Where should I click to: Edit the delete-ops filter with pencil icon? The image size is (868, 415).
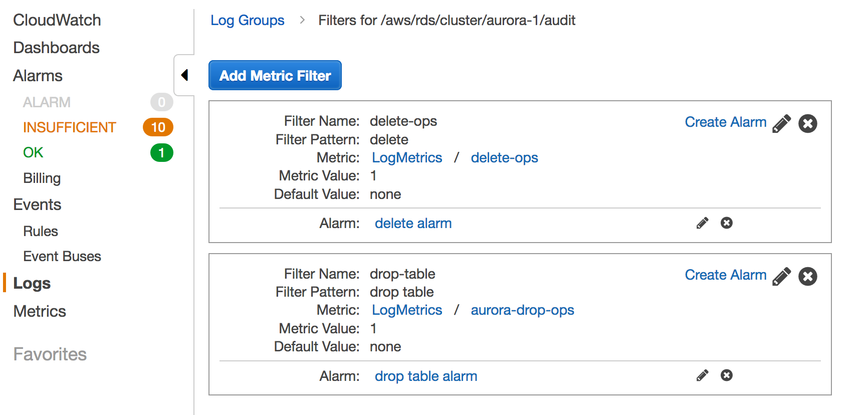[x=781, y=123]
